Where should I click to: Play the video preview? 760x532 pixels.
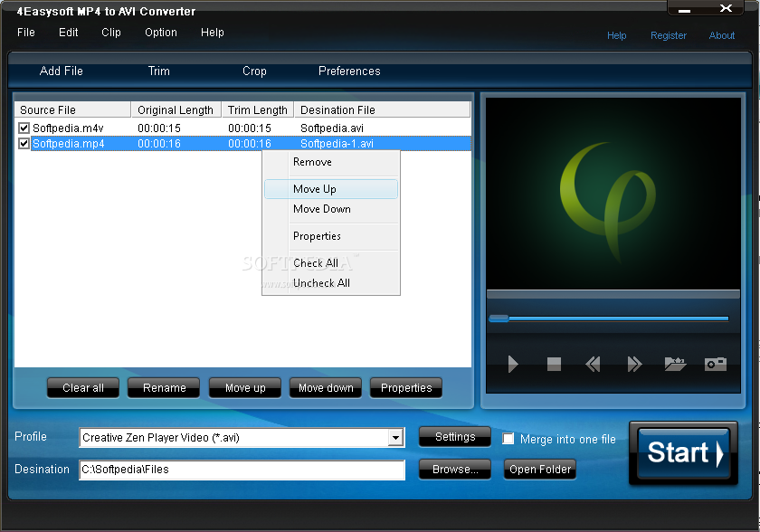click(x=513, y=364)
